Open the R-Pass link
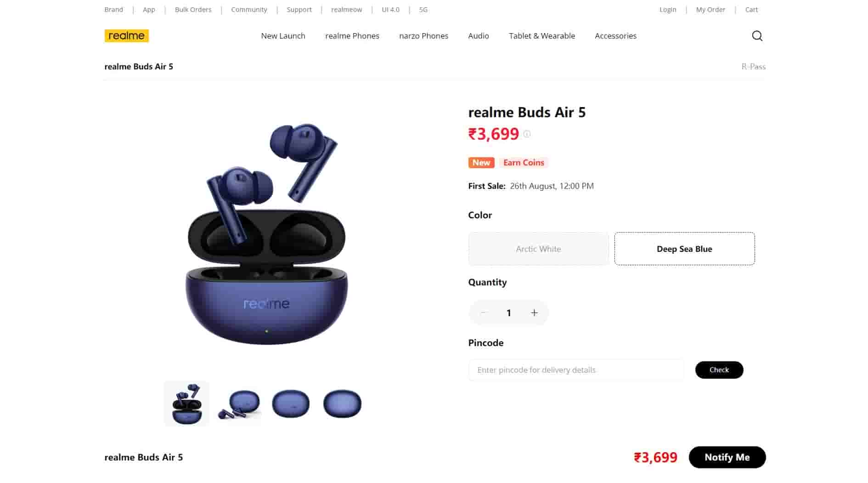 pos(754,67)
